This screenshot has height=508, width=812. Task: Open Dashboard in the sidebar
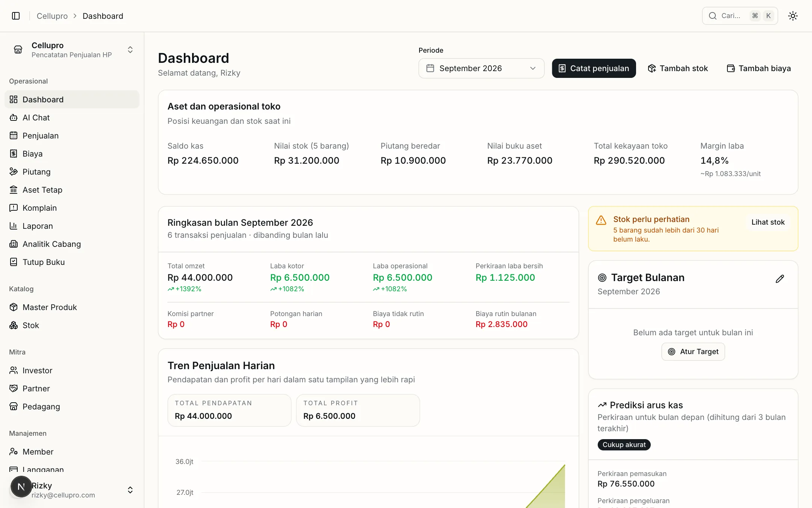72,99
